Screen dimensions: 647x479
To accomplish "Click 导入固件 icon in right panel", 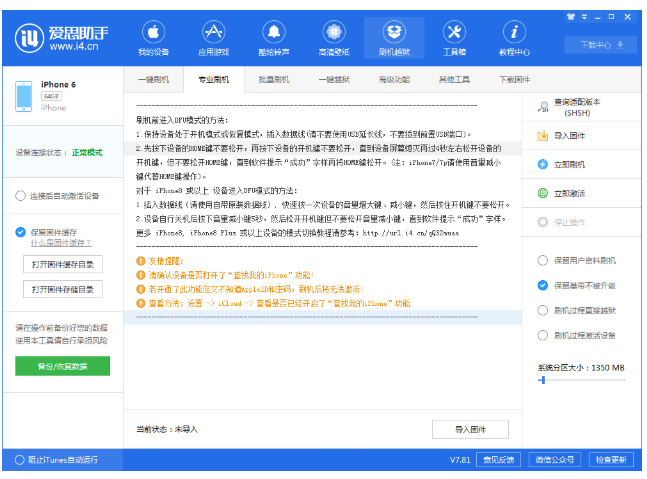I will point(543,135).
